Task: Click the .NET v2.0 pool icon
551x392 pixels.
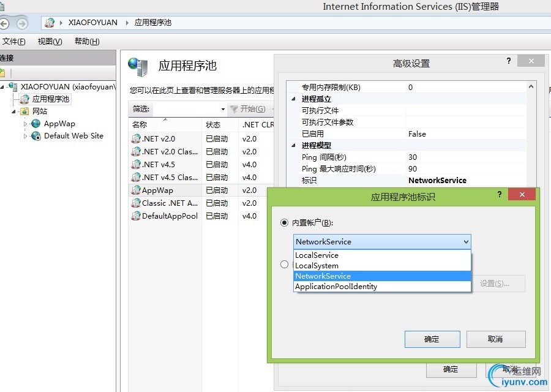Action: click(136, 138)
